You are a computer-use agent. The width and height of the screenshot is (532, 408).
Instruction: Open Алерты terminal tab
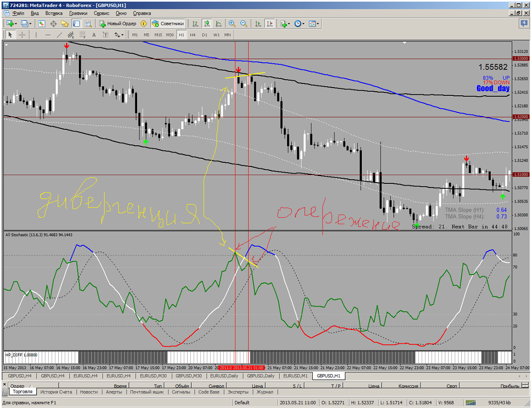[114, 392]
